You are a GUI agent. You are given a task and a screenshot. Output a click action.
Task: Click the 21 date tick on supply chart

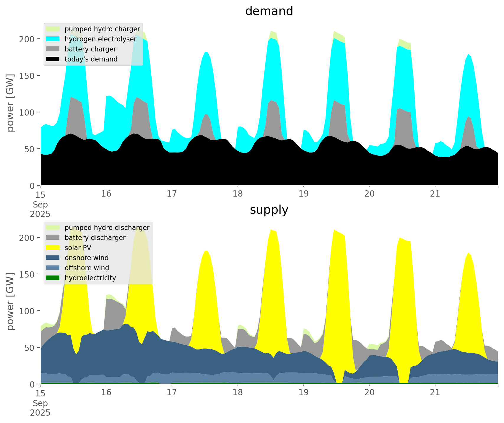435,393
